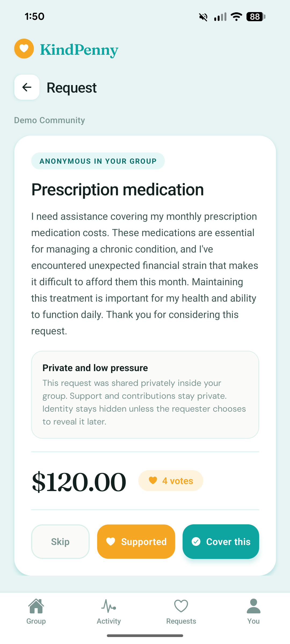Tap the Private and low pressure info box

coord(145,394)
